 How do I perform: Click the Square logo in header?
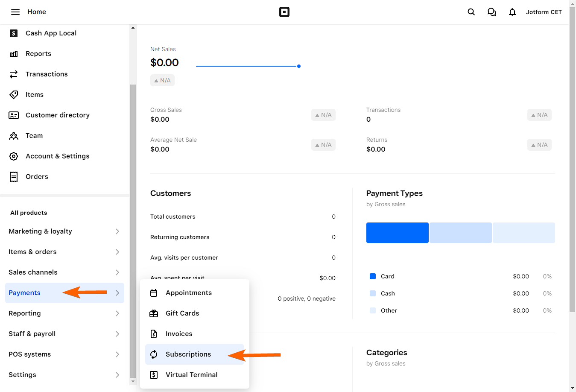(x=284, y=12)
